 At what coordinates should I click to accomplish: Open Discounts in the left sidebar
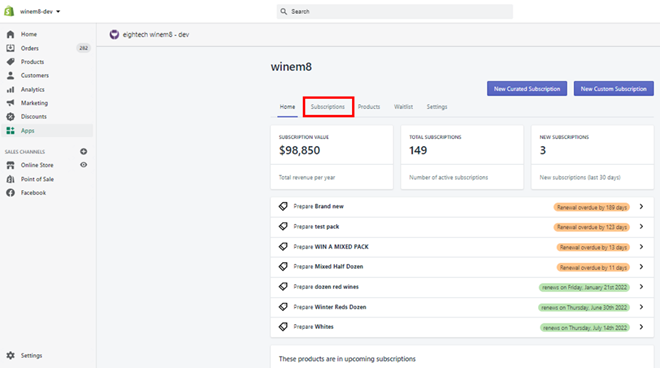point(34,117)
